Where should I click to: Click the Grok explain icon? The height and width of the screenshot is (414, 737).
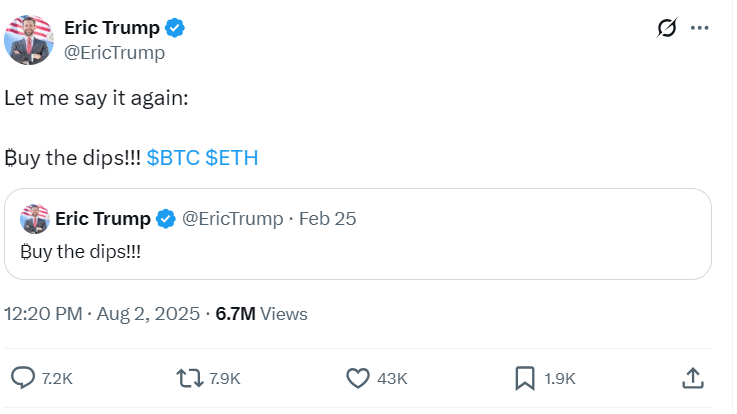pos(667,29)
